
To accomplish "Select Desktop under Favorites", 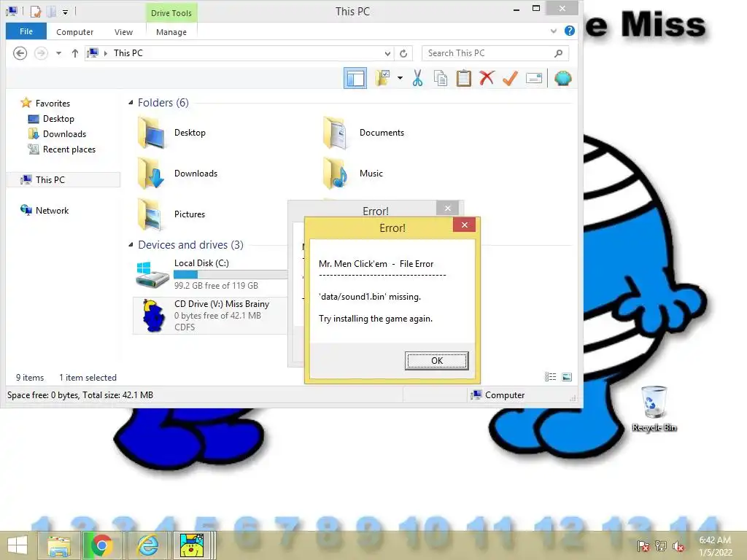I will [x=58, y=119].
